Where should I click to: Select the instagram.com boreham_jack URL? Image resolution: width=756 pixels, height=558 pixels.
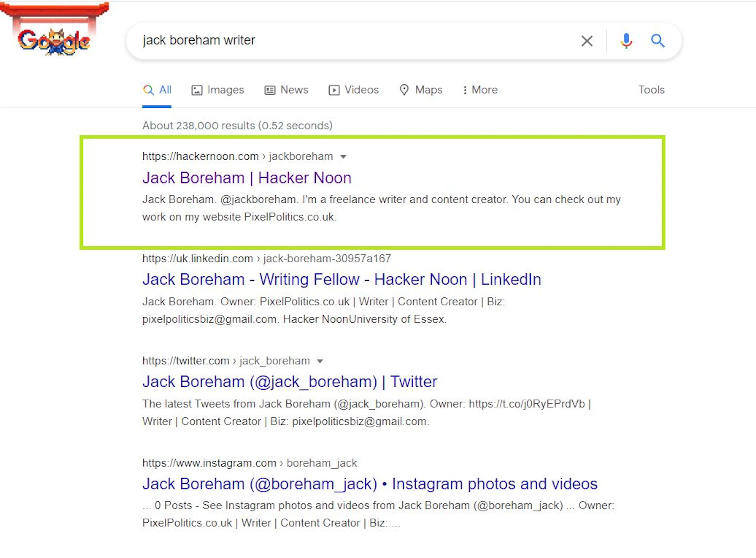pos(249,463)
